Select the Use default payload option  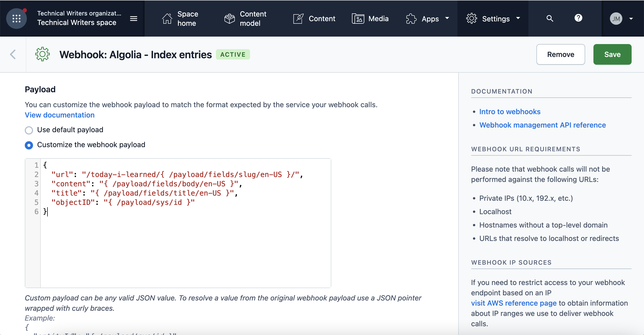click(x=29, y=130)
